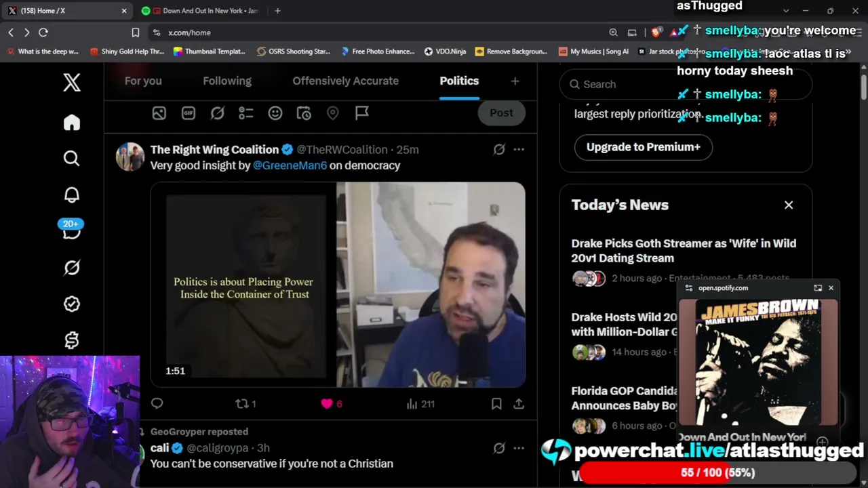Toggle the browser bookmark for this page
The image size is (868, 488).
click(136, 33)
